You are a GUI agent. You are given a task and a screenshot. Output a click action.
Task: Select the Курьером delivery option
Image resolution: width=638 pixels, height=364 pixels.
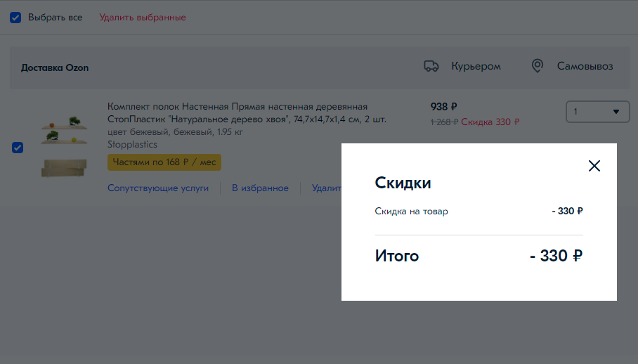point(476,66)
